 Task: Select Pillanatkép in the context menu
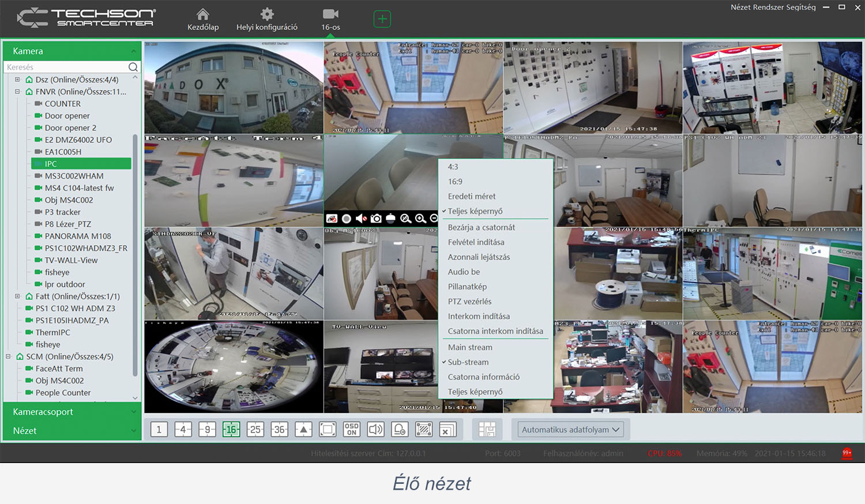click(x=467, y=287)
